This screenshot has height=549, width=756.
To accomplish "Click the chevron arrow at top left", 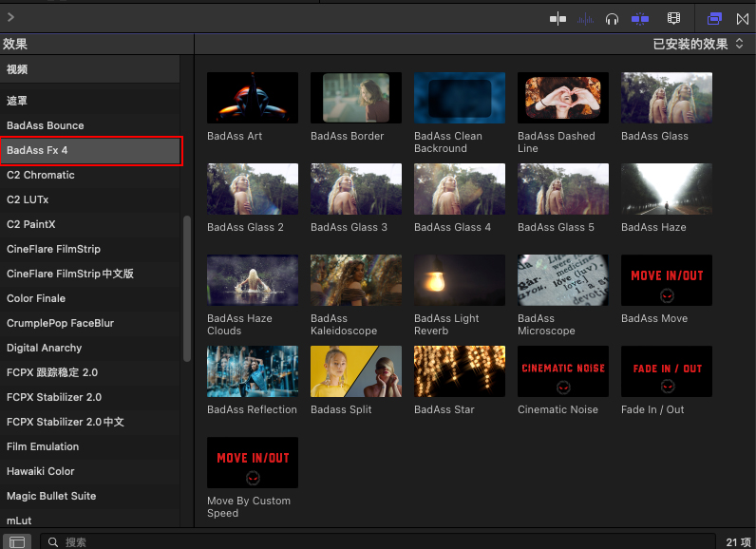I will [10, 17].
